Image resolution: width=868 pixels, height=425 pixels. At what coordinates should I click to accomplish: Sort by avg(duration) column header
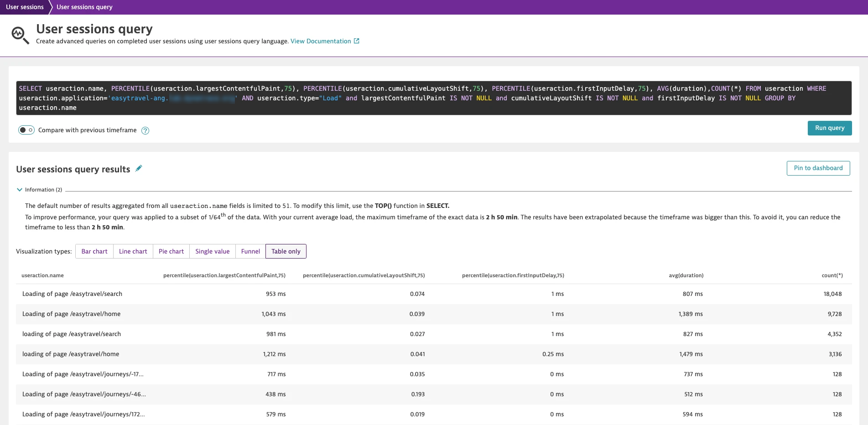pyautogui.click(x=686, y=275)
